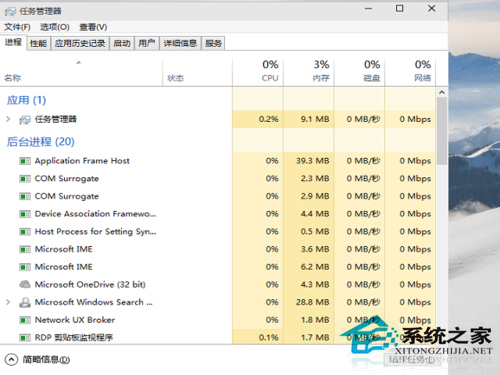Sort processes by the 磁盘 column
Image resolution: width=500 pixels, height=375 pixels.
point(360,71)
